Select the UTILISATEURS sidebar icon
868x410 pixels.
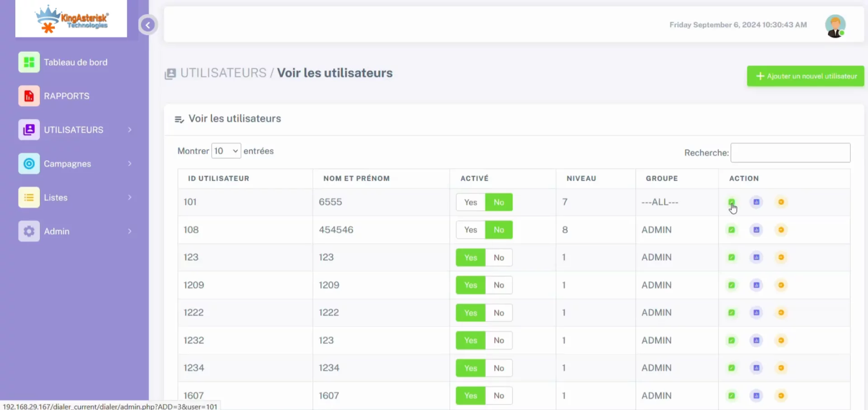pos(28,130)
